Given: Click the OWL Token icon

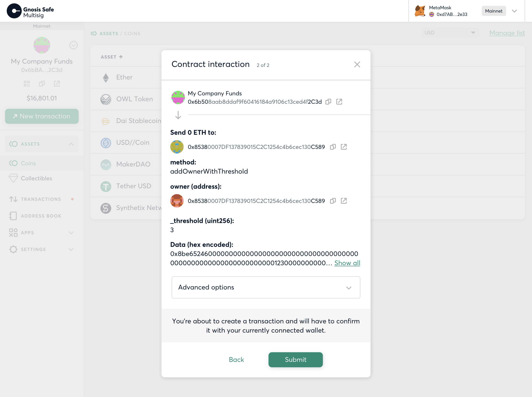Looking at the screenshot, I should click(106, 99).
